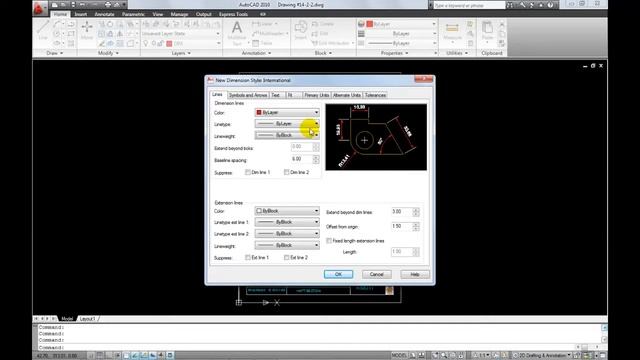
Task: Click the Table tool in Annotation panel
Action: coord(262,43)
